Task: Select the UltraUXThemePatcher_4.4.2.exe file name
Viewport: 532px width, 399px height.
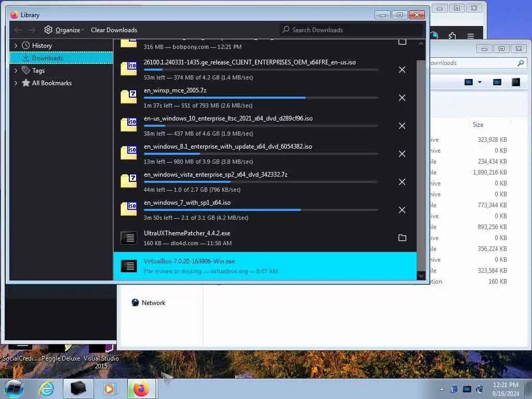Action: tap(187, 233)
